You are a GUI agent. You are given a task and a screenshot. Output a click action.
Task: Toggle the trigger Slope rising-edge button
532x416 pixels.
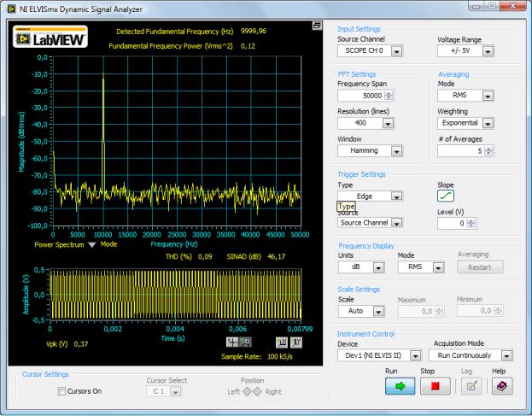point(446,196)
